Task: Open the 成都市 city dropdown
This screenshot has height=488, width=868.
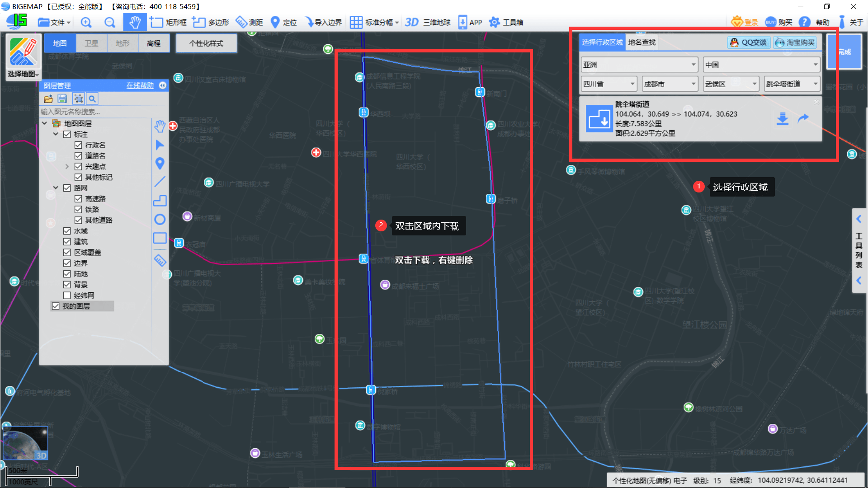Action: [x=670, y=84]
